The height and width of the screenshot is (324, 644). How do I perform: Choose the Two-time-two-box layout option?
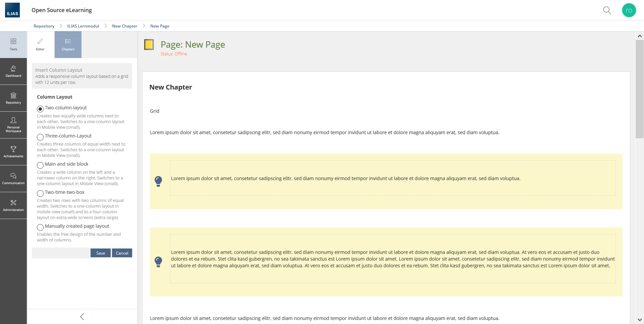(x=40, y=193)
